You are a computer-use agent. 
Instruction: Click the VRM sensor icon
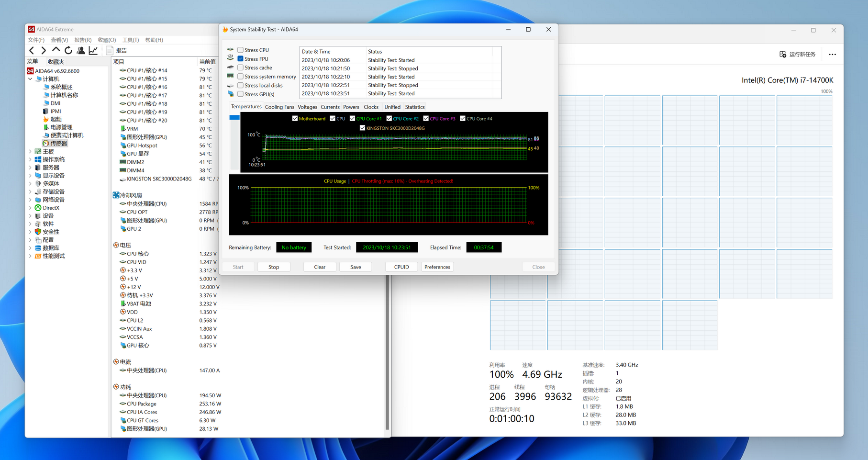[123, 129]
